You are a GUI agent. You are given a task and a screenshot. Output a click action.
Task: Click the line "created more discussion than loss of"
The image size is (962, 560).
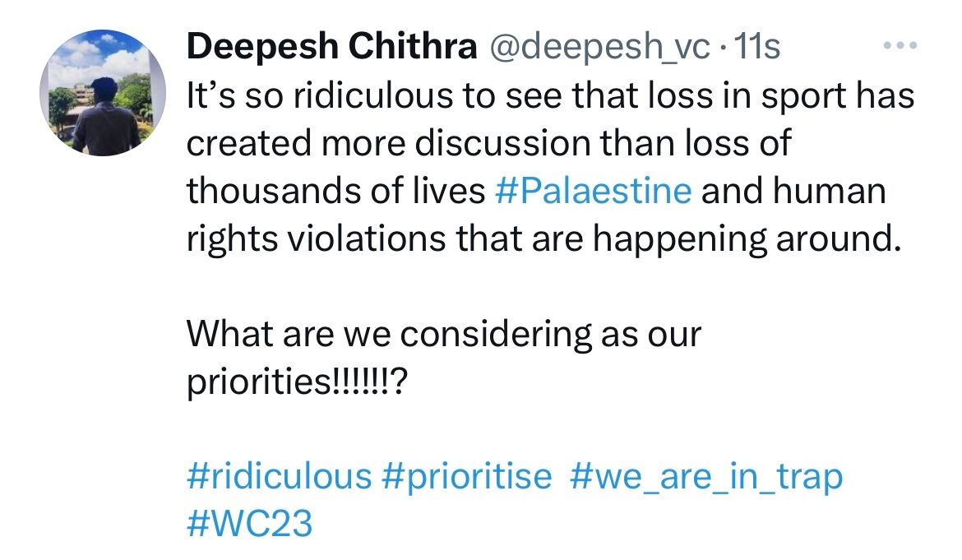[488, 143]
